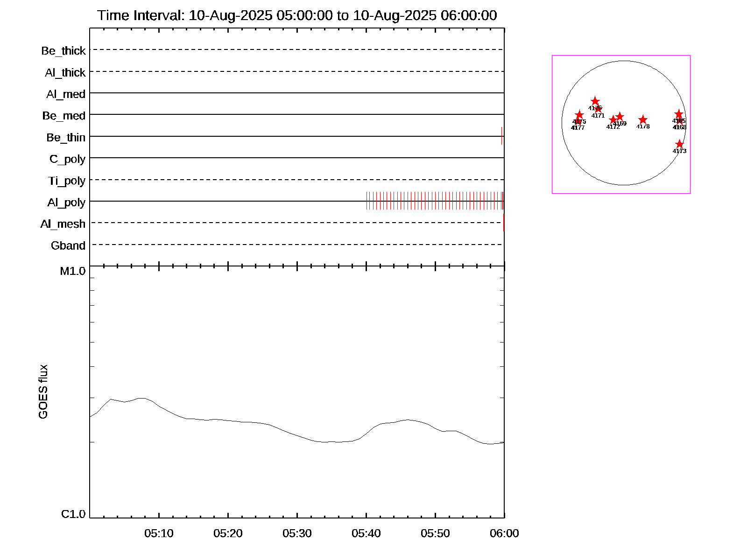
Task: Click the star marker above label 4171
Action: [598, 109]
